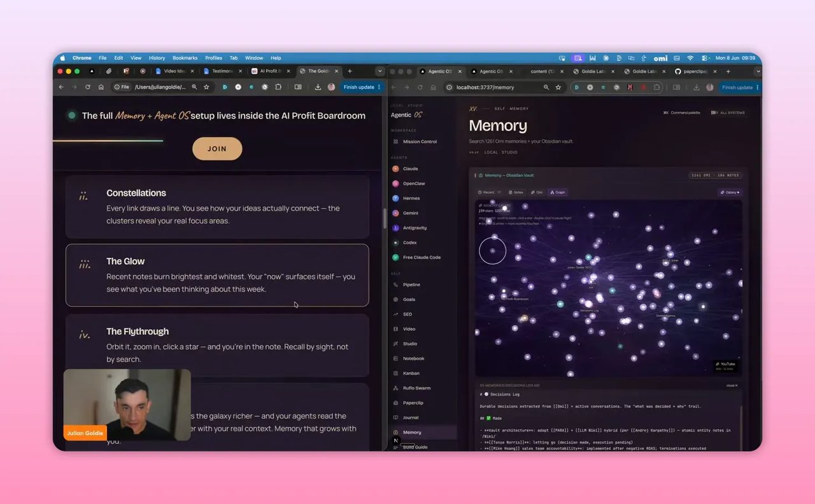Open the History menu

[157, 58]
